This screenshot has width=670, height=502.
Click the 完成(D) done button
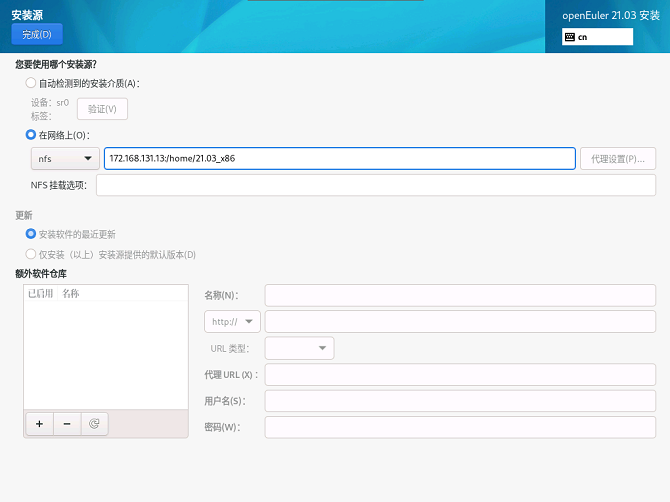tap(37, 34)
